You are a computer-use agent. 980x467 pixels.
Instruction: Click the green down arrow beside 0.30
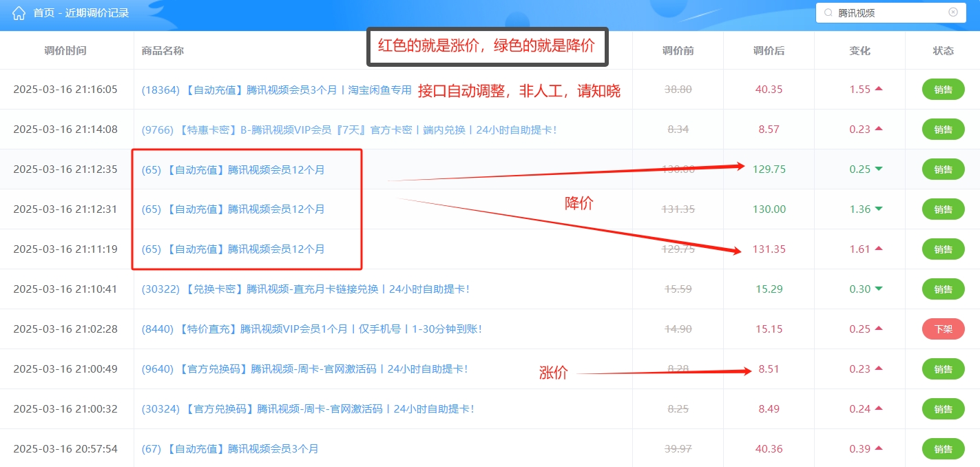pos(878,289)
